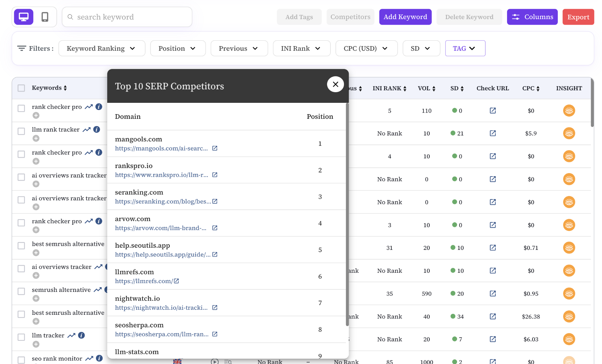Check the semrush alternative row checkbox
This screenshot has height=364, width=602.
tap(21, 292)
